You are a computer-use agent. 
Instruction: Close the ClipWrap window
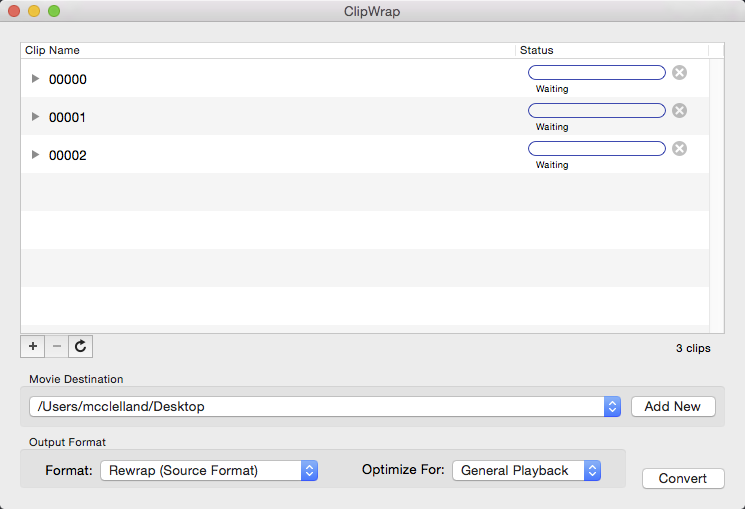(14, 11)
